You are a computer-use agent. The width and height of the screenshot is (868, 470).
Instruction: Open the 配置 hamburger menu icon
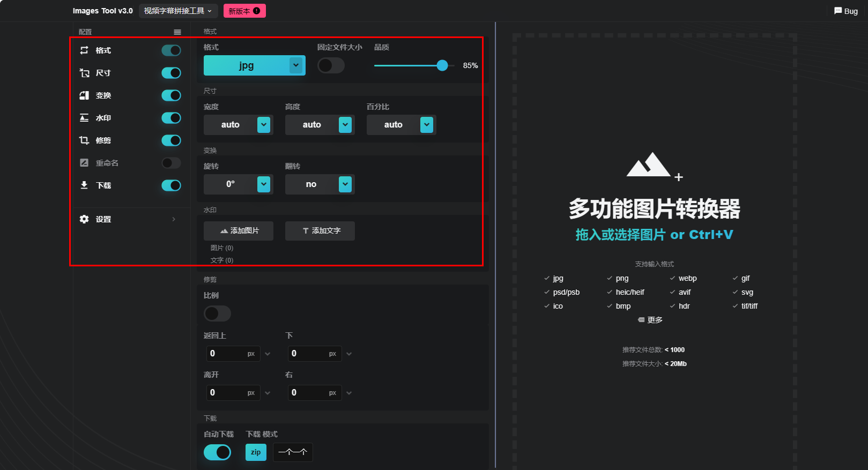click(x=177, y=32)
